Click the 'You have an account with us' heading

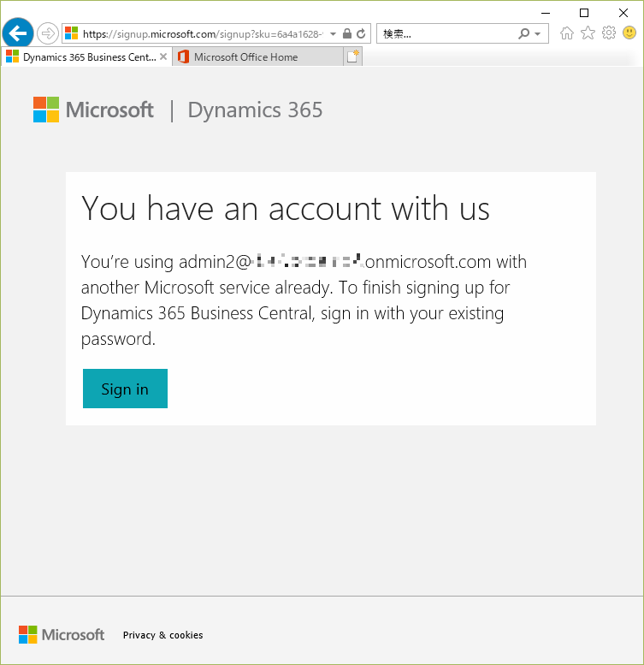pyautogui.click(x=286, y=209)
